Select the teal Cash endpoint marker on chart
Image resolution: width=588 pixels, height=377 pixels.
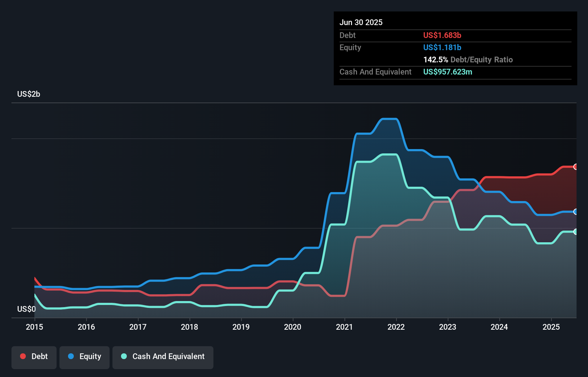[576, 232]
